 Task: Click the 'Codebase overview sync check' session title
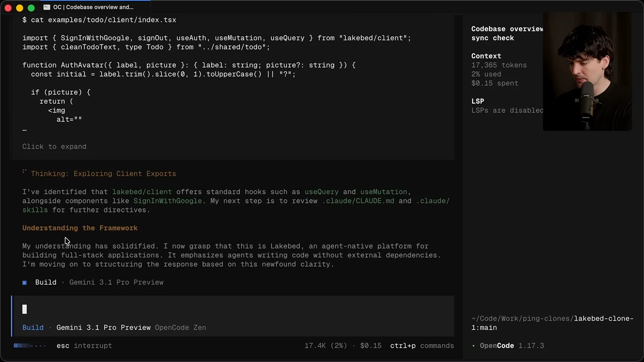pyautogui.click(x=507, y=33)
